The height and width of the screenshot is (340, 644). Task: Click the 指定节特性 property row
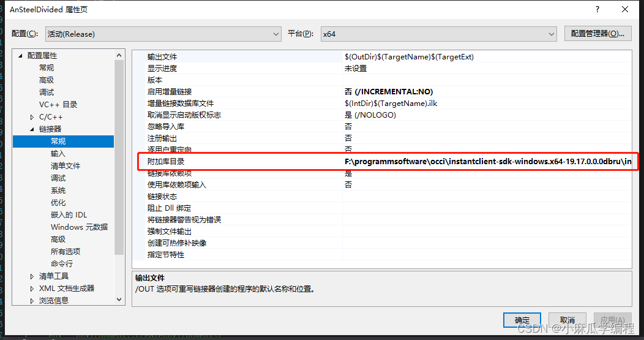point(381,255)
